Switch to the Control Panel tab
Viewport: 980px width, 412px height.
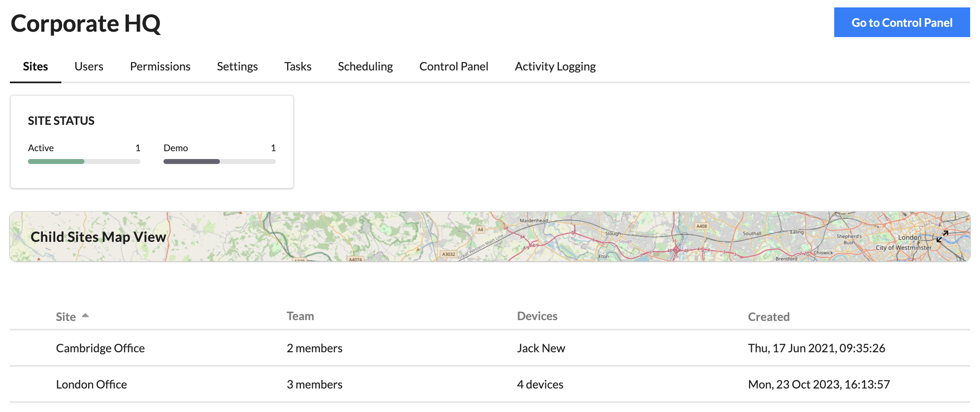(x=454, y=66)
